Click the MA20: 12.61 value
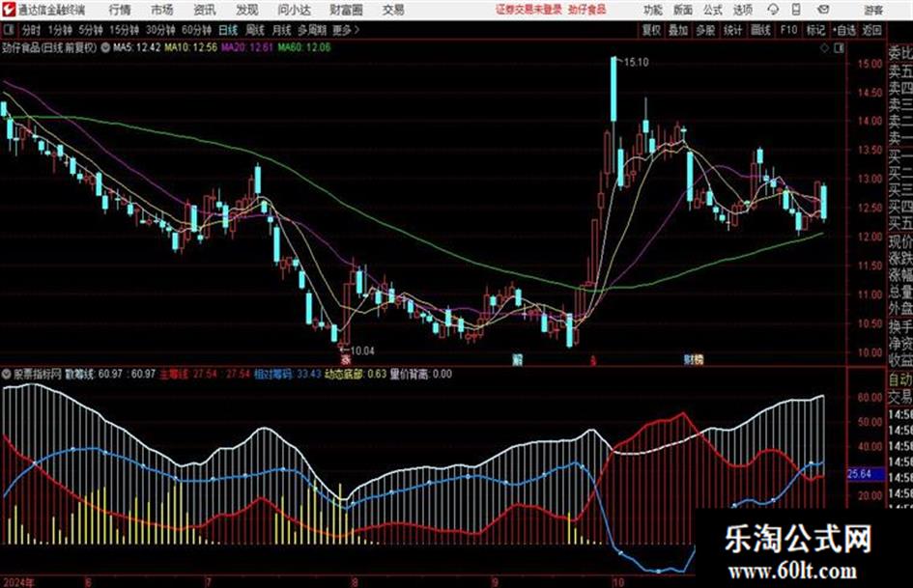The width and height of the screenshot is (913, 588). tap(247, 47)
